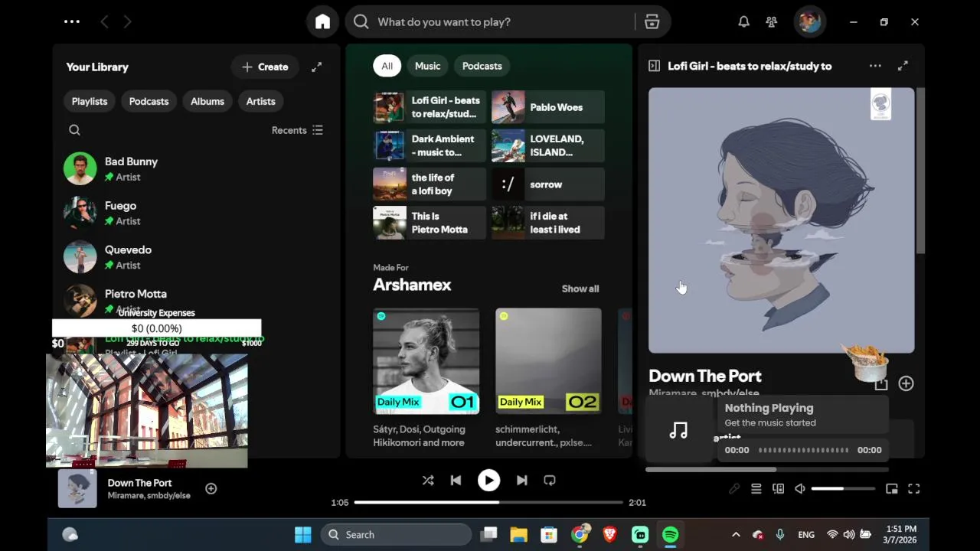Screen dimensions: 980x551
Task: Open File Explorer from taskbar
Action: click(x=519, y=535)
